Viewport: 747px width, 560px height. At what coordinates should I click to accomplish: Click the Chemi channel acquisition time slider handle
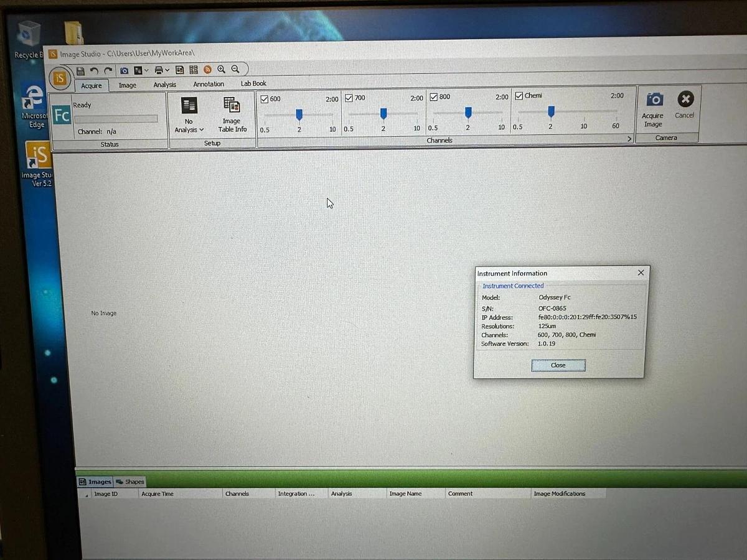pos(551,111)
